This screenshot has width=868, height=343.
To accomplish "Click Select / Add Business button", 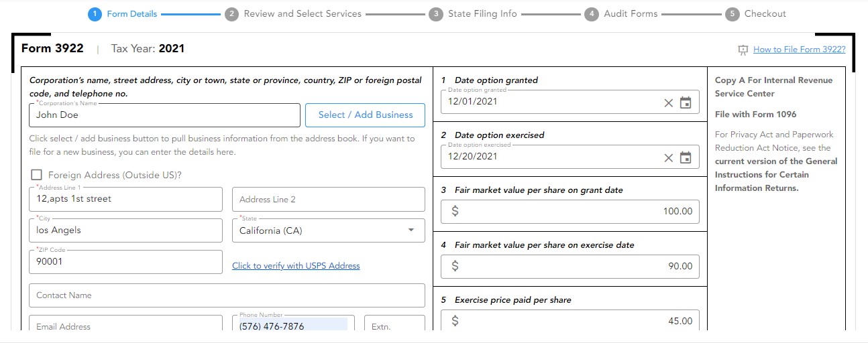I will coord(365,115).
